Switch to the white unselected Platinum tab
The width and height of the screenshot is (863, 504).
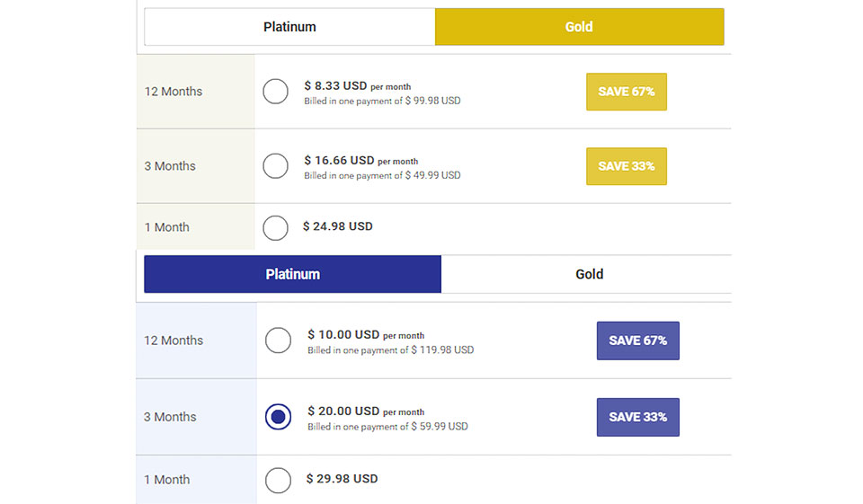click(x=289, y=27)
